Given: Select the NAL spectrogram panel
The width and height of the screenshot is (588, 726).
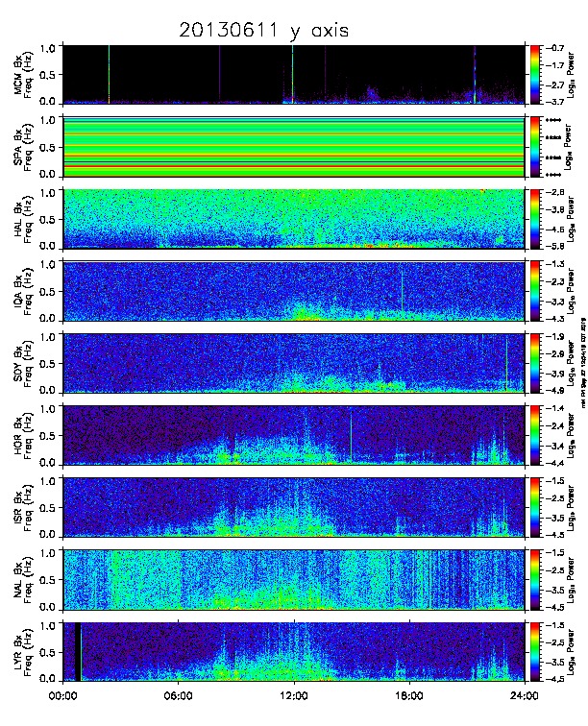Looking at the screenshot, I should click(294, 580).
